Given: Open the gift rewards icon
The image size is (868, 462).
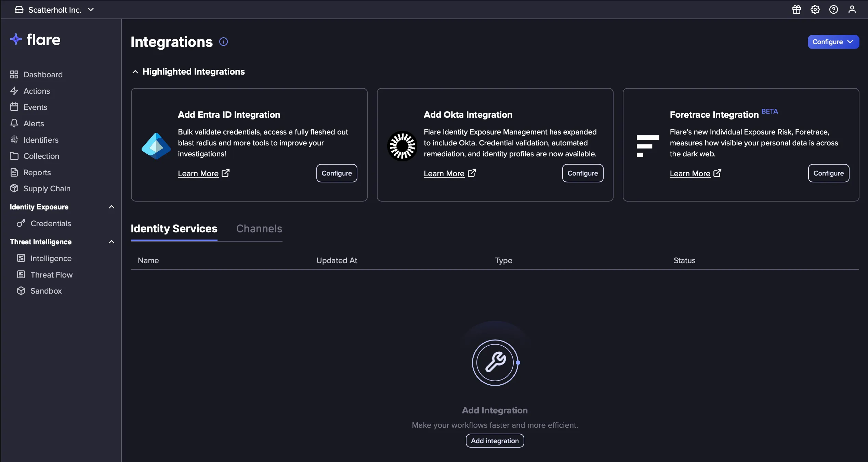Looking at the screenshot, I should [x=797, y=10].
